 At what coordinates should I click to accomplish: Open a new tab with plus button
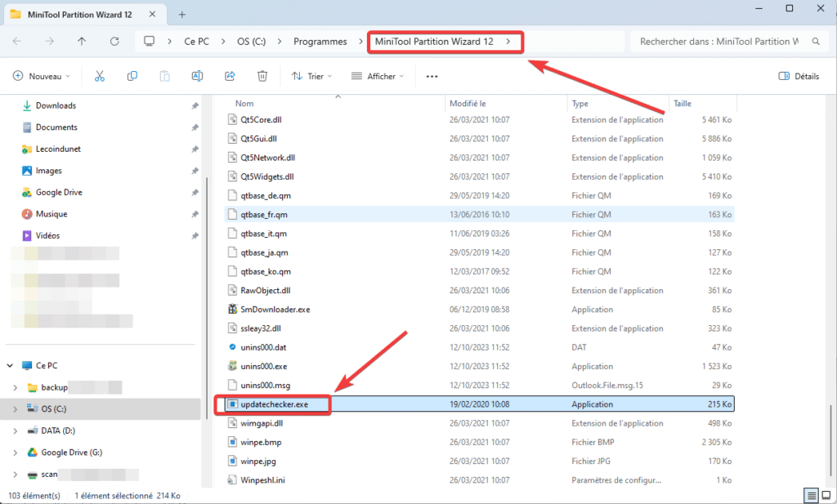click(182, 15)
